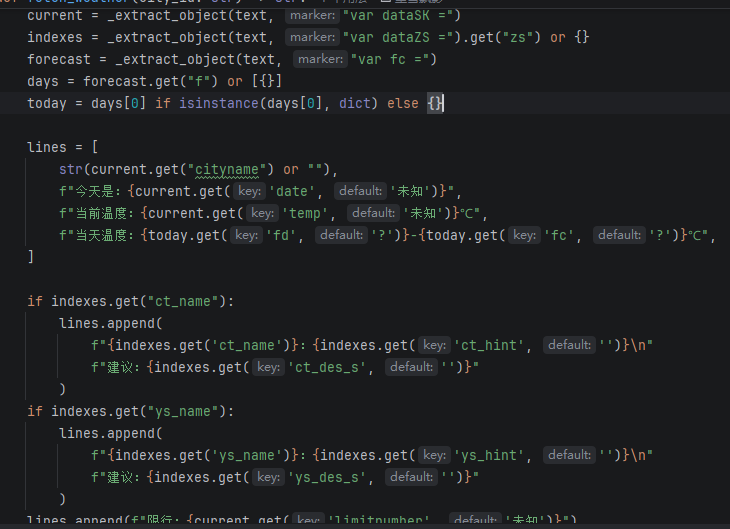Click the marker: hint before "var dataZS ="
This screenshot has height=529, width=730.
[312, 37]
